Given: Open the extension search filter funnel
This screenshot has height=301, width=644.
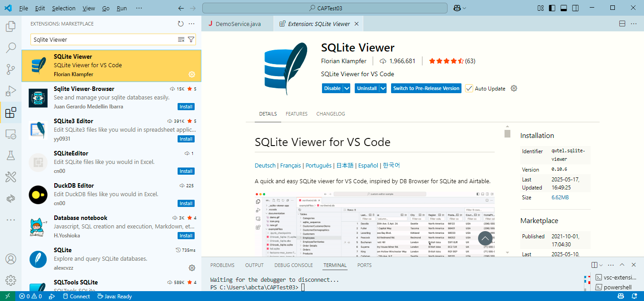Looking at the screenshot, I should click(191, 39).
